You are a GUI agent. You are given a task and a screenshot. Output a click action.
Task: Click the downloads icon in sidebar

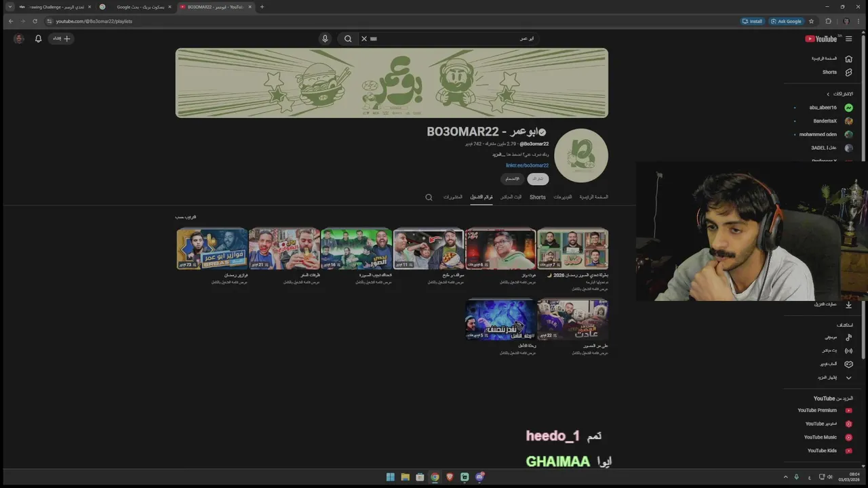coord(848,304)
